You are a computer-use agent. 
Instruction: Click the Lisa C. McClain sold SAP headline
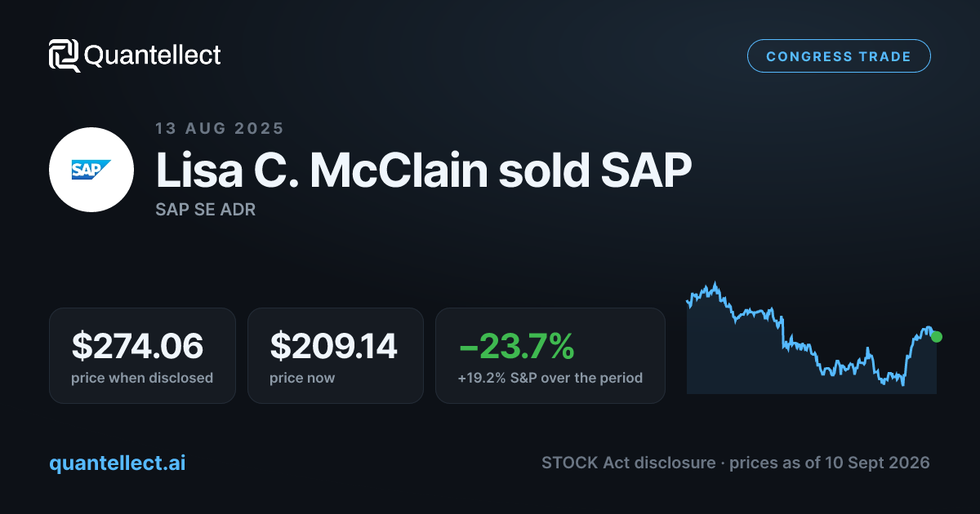[x=424, y=170]
